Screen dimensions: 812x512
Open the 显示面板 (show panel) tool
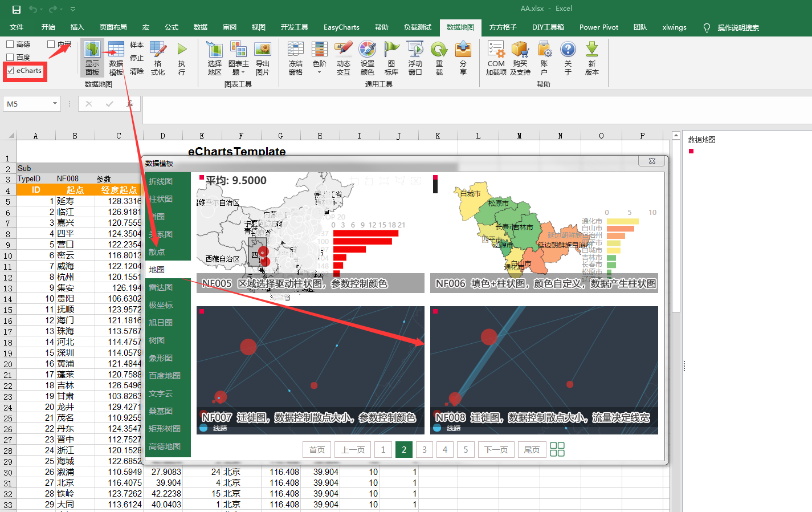pyautogui.click(x=92, y=59)
